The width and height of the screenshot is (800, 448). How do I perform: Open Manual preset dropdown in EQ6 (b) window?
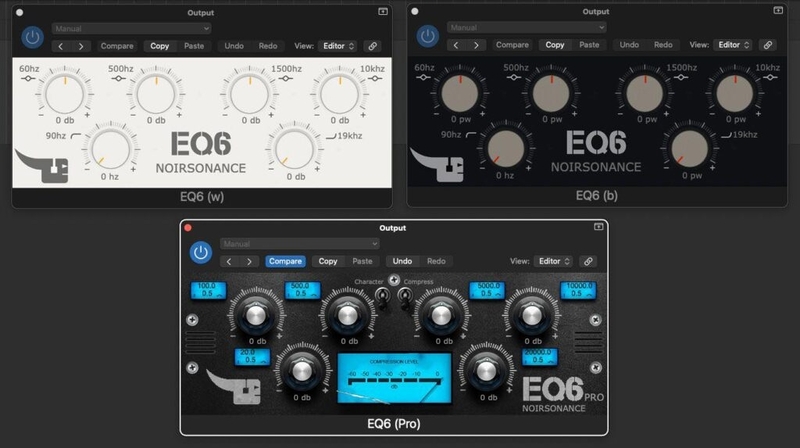coord(527,28)
